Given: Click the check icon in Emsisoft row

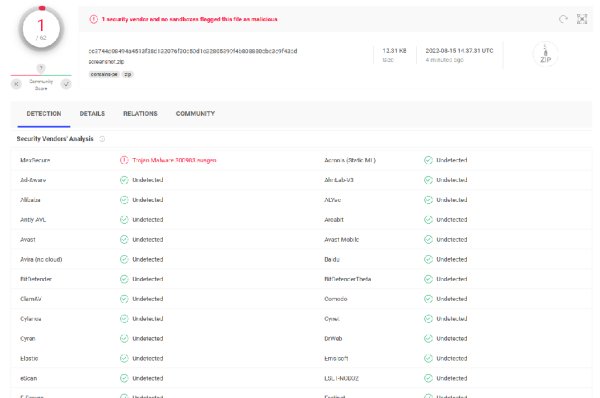Looking at the screenshot, I should click(x=428, y=359).
